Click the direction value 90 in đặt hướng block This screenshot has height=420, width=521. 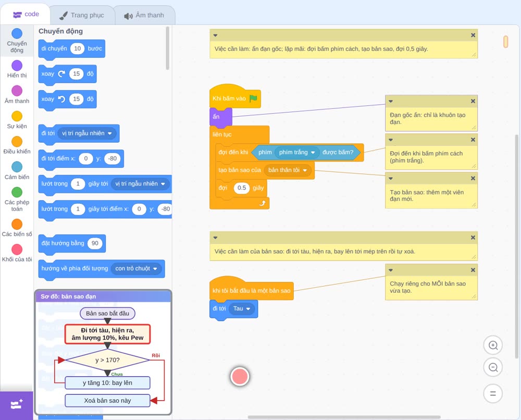(95, 243)
